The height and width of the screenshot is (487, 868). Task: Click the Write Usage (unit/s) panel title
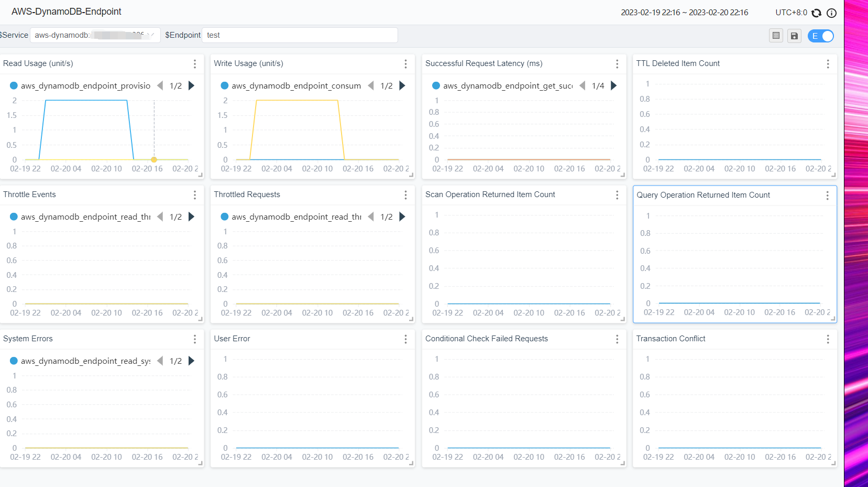pyautogui.click(x=248, y=63)
